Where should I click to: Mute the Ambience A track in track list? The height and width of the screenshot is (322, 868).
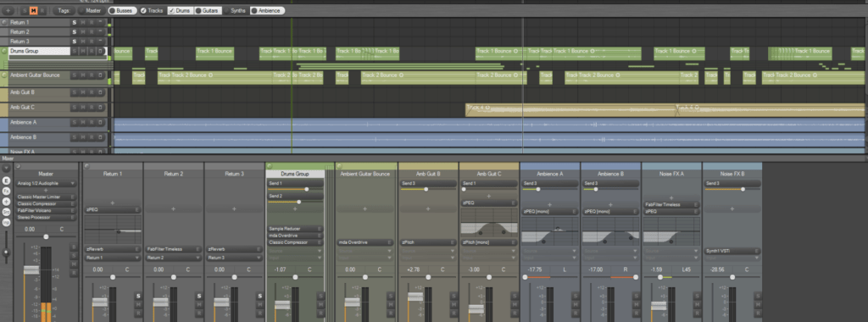(82, 123)
